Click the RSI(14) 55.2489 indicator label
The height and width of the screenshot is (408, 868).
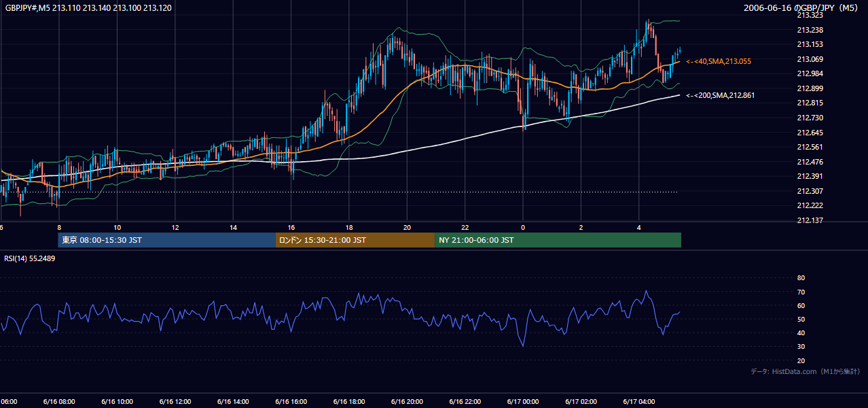30,258
